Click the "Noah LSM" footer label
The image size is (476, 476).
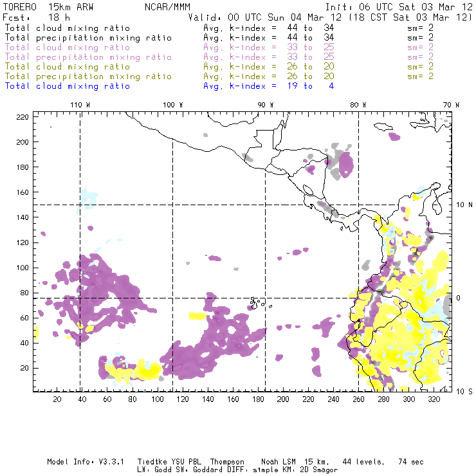[279, 462]
